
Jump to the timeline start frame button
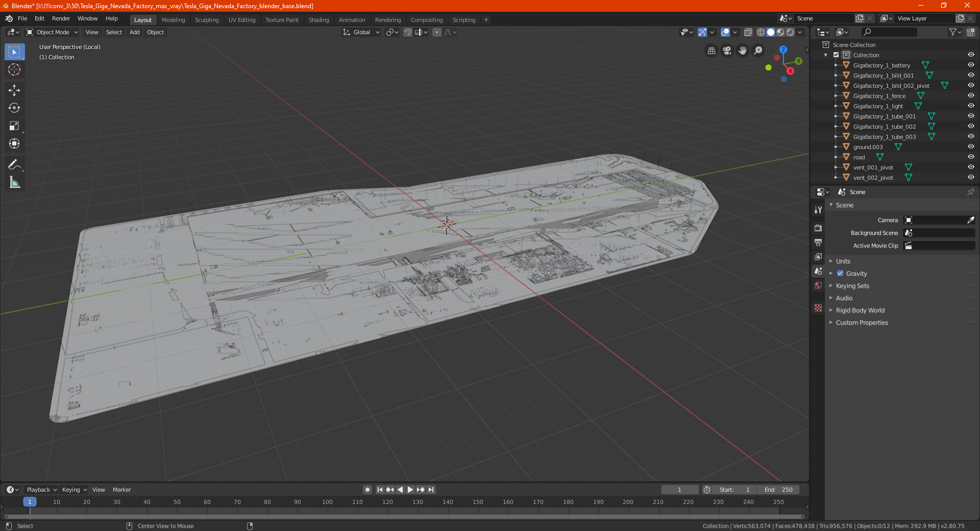(x=380, y=490)
